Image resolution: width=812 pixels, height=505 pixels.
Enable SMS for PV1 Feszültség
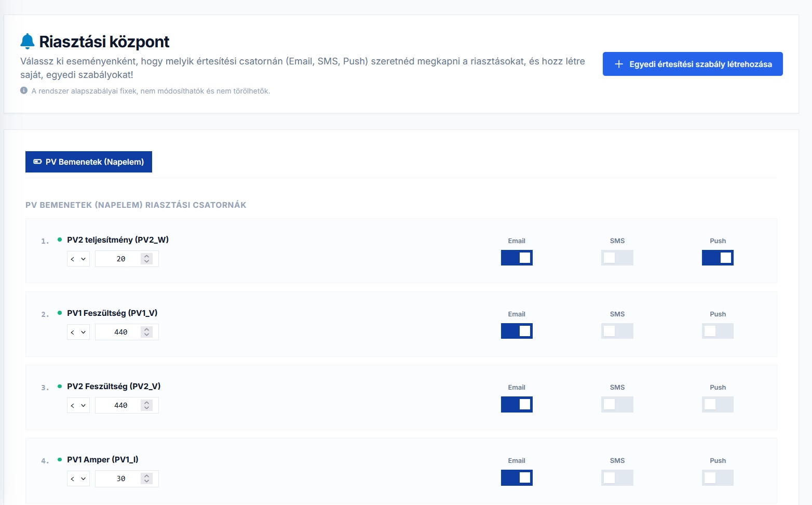pyautogui.click(x=617, y=331)
